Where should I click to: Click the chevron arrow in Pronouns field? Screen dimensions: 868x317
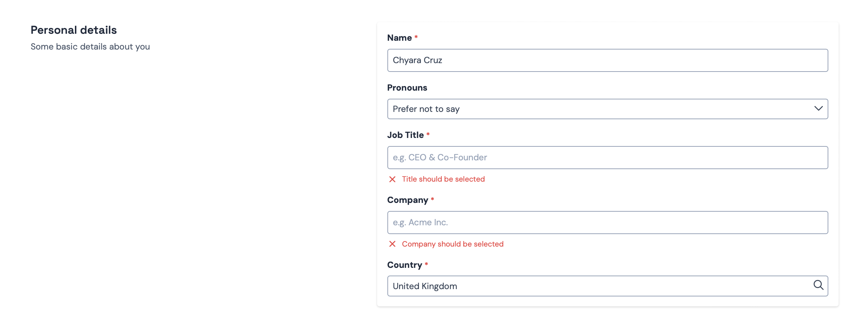818,109
